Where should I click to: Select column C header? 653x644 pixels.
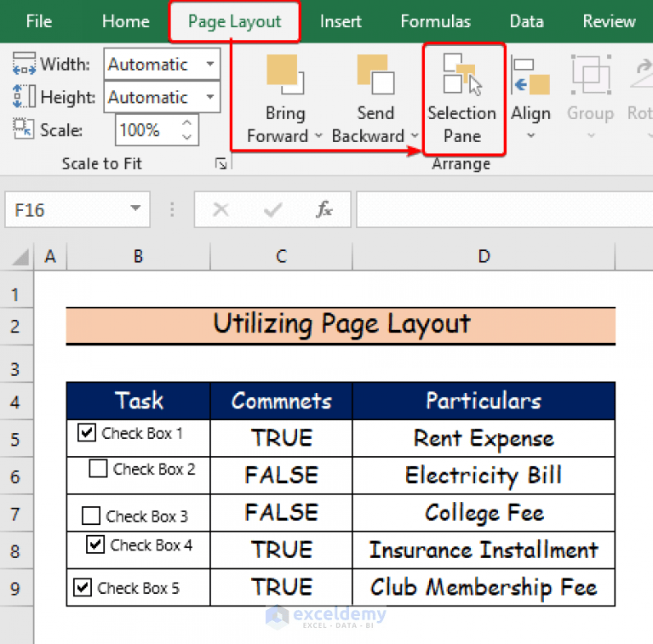pos(281,257)
